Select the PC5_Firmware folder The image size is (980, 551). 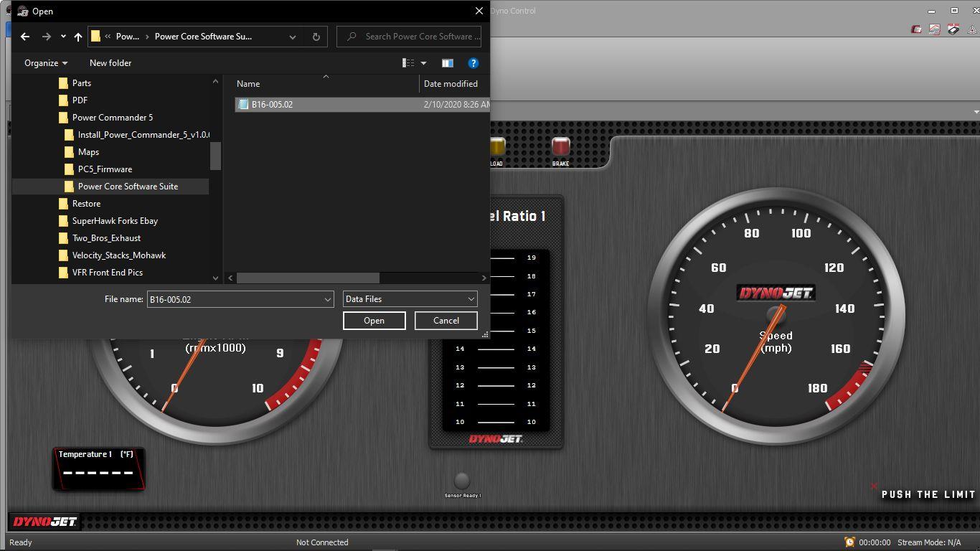[105, 169]
